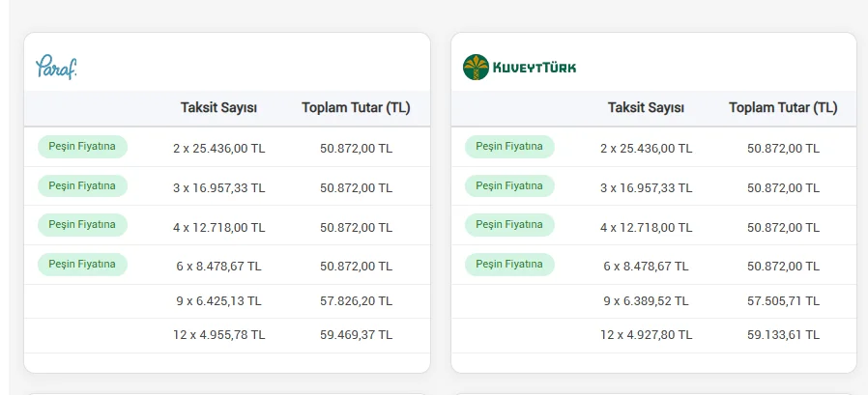Select Paraf 9 x 6.425,13 TL cell
The image size is (868, 395).
coord(219,301)
